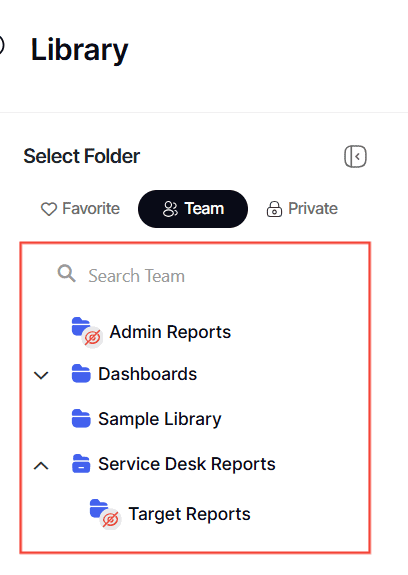Screen dimensions: 408x575
Task: Focus the Search Team input field
Action: coord(195,275)
